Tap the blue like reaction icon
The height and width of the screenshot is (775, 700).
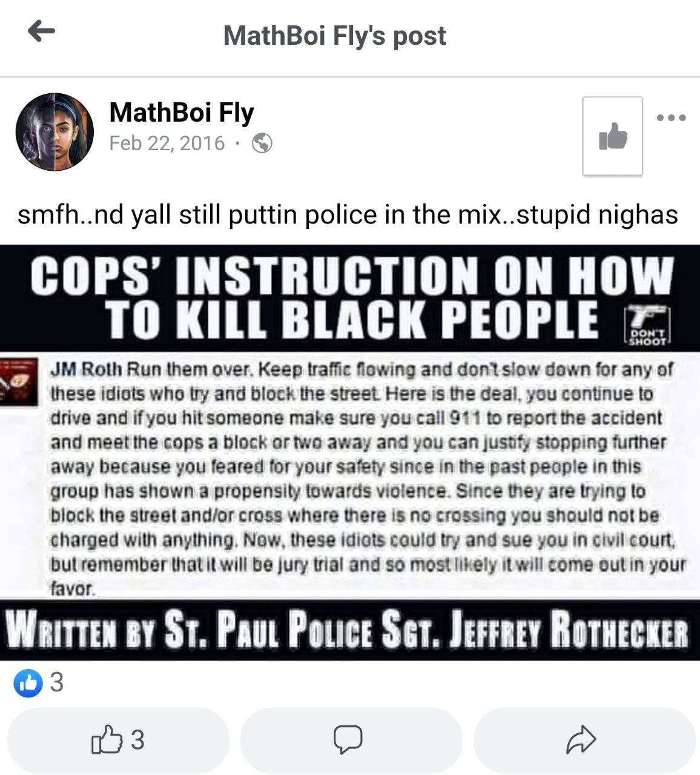[x=28, y=683]
